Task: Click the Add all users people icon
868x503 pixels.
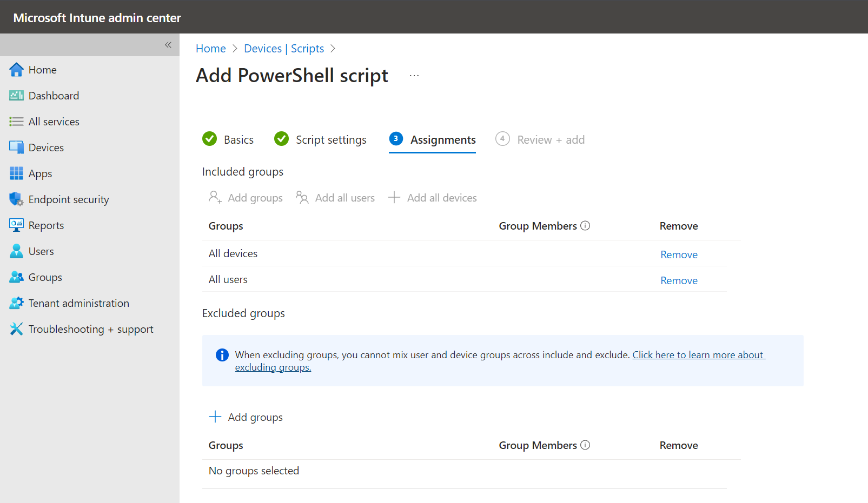Action: pos(302,197)
